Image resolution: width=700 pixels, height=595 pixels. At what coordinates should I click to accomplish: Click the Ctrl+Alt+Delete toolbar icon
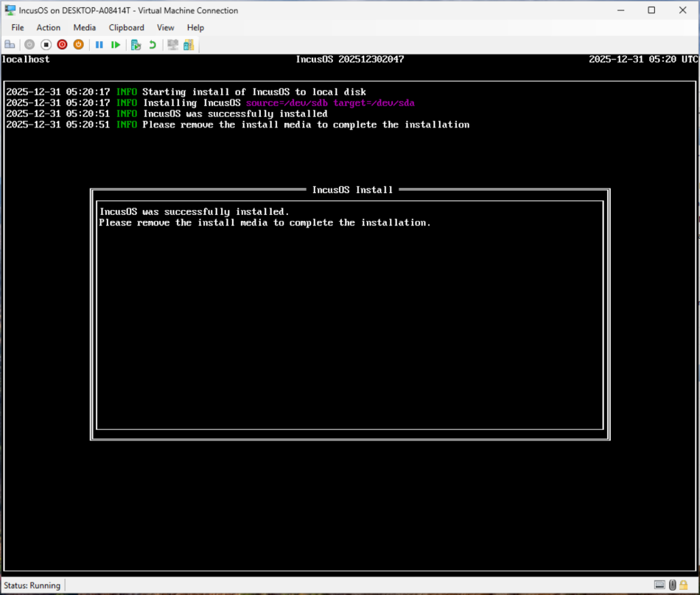(x=10, y=44)
